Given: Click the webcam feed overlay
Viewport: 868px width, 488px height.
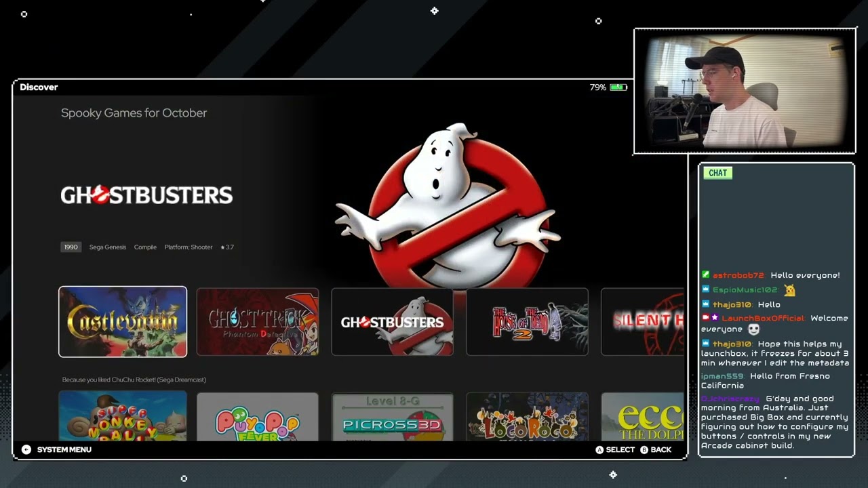Looking at the screenshot, I should 745,91.
